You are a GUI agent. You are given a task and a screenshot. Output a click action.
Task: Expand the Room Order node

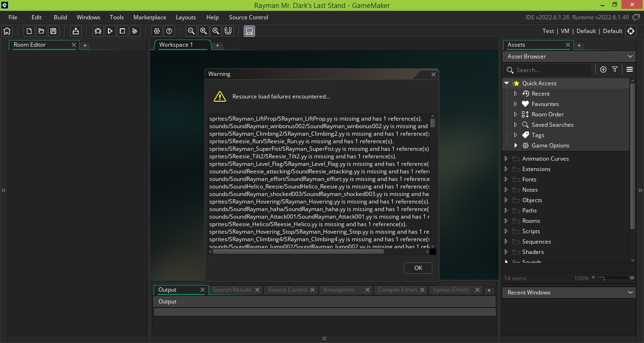click(516, 114)
